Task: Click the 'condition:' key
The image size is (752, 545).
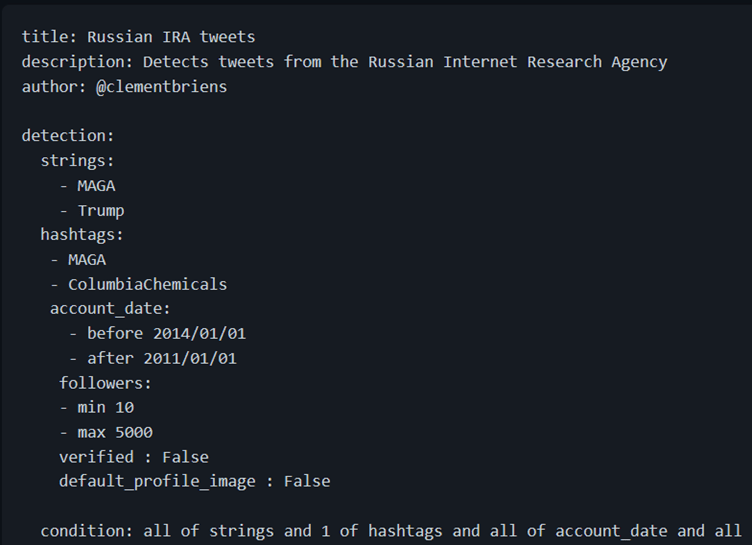Action: click(x=86, y=531)
